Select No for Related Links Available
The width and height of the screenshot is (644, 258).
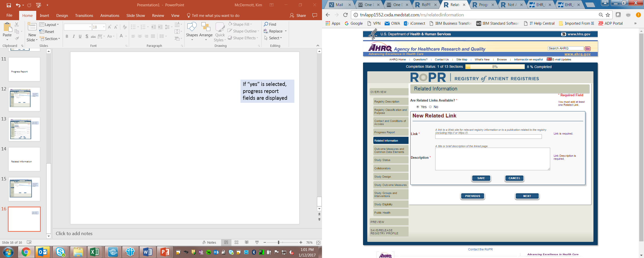[430, 107]
